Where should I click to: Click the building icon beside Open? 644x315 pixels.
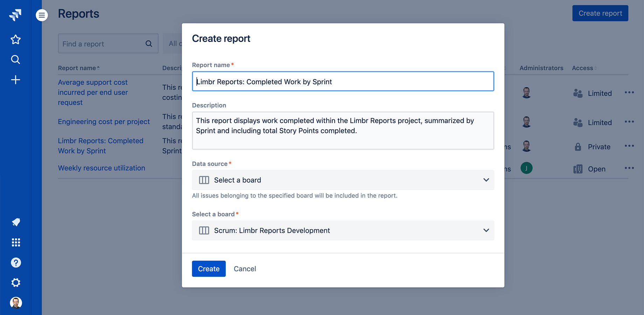[x=578, y=169]
